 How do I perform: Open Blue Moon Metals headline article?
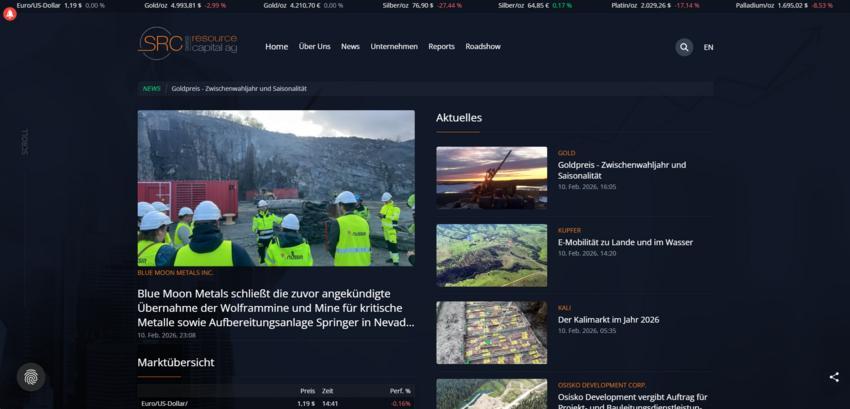pyautogui.click(x=276, y=308)
